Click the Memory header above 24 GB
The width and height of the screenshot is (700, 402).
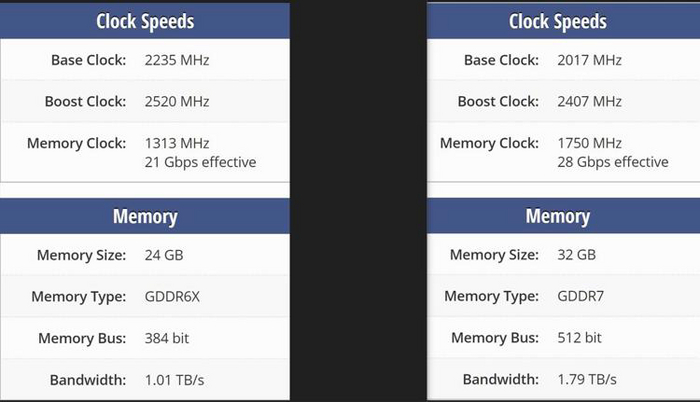[x=145, y=216]
